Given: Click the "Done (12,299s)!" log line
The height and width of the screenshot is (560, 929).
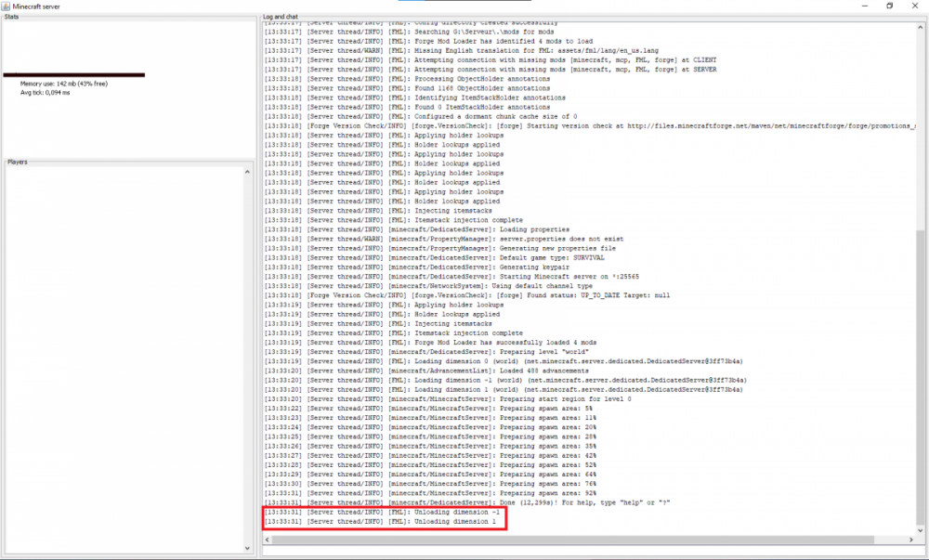Looking at the screenshot, I should [x=467, y=503].
